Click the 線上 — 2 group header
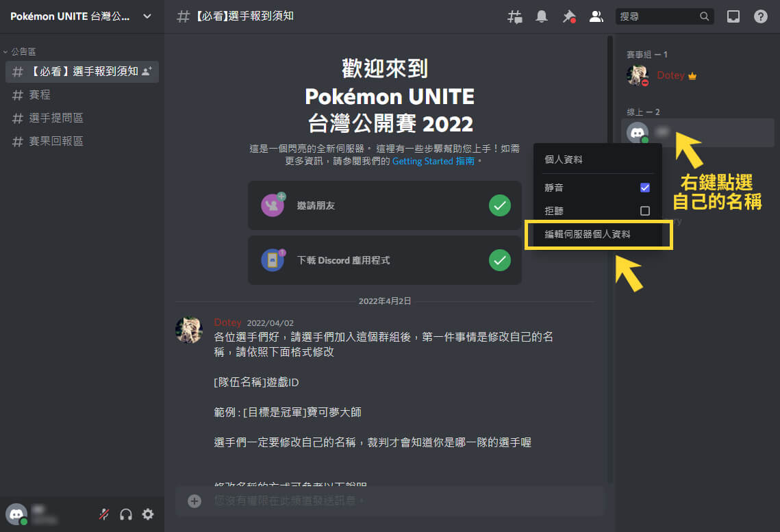 click(643, 112)
